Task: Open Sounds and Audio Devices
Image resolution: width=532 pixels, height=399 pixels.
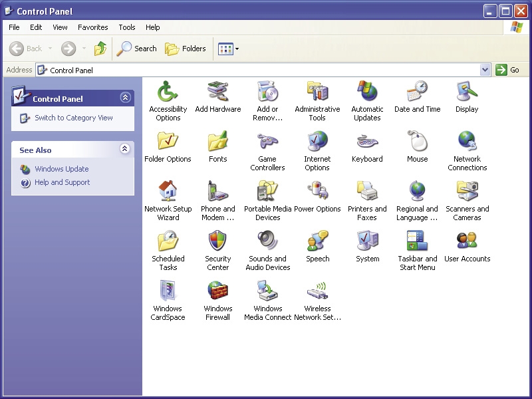Action: tap(267, 241)
